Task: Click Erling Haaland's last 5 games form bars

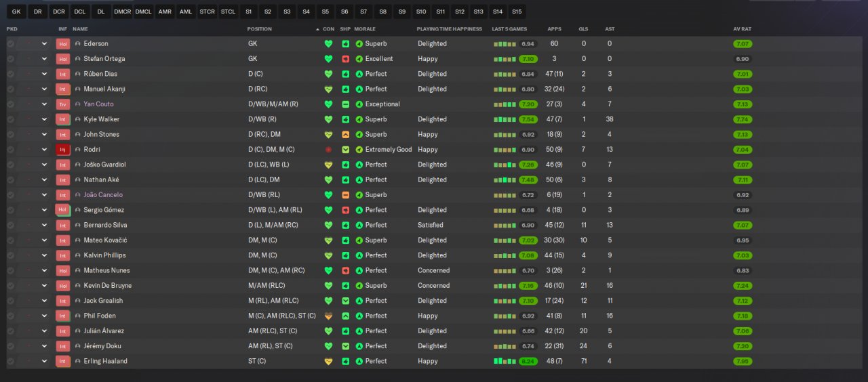Action: (505, 362)
